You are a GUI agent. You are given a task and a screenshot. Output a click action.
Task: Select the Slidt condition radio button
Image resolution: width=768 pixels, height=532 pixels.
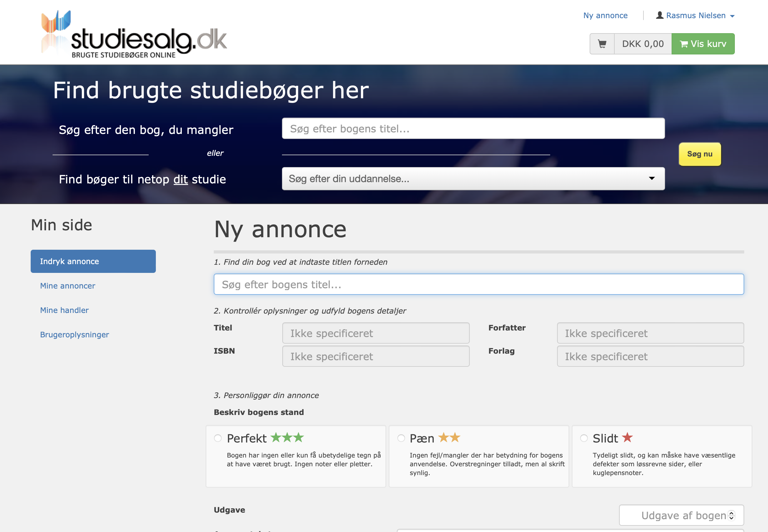pos(584,438)
